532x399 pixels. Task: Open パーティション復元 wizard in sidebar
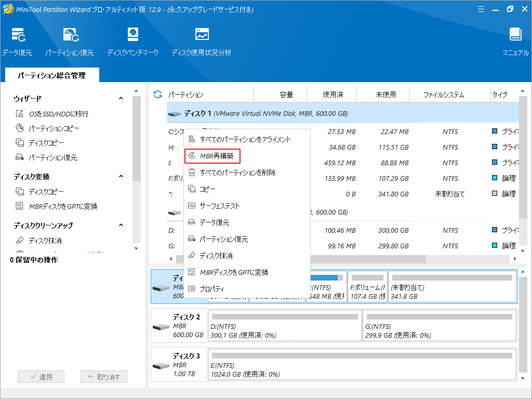[46, 158]
